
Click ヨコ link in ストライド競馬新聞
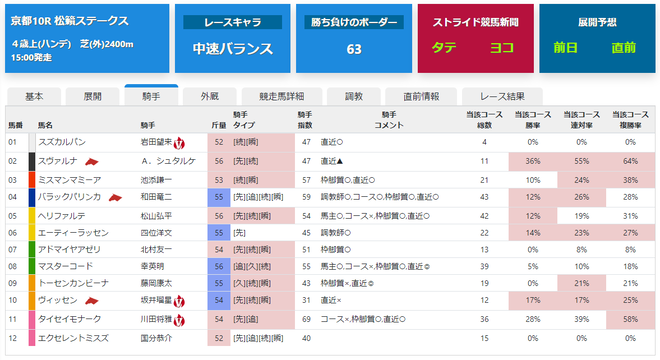point(502,48)
